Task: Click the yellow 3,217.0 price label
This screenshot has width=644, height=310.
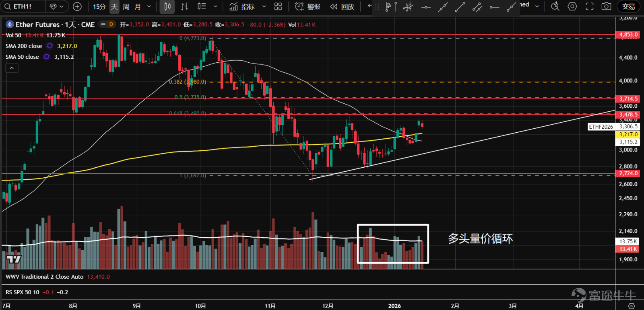Action: coord(628,134)
